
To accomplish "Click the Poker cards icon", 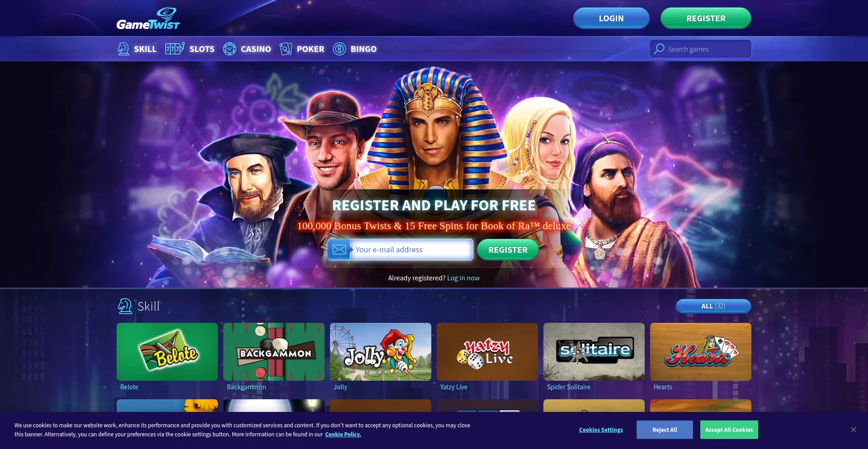I will tap(286, 49).
